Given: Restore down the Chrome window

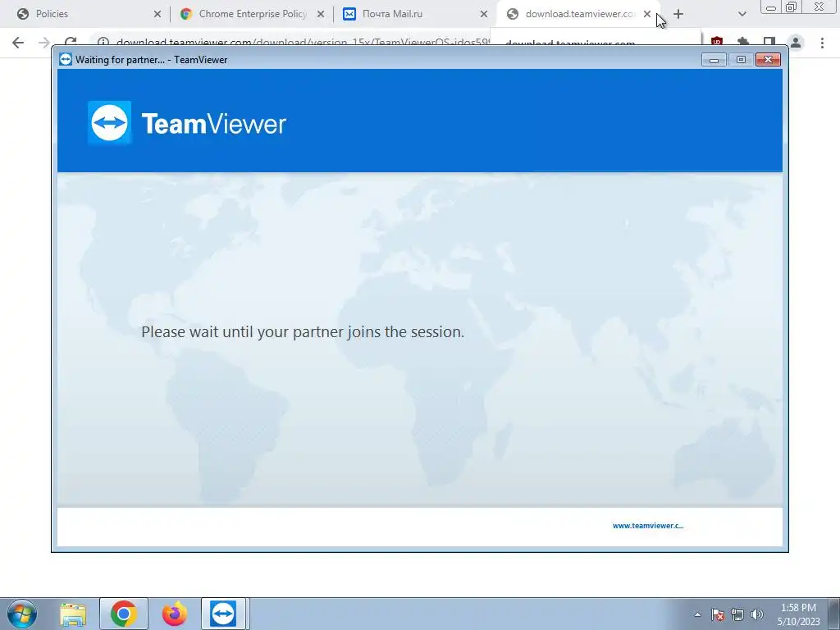Looking at the screenshot, I should click(791, 7).
